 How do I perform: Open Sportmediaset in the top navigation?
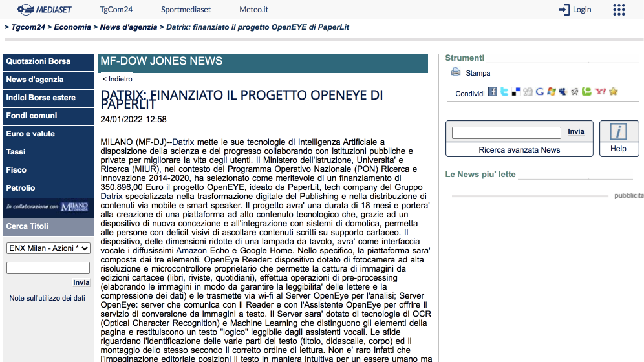(x=186, y=10)
